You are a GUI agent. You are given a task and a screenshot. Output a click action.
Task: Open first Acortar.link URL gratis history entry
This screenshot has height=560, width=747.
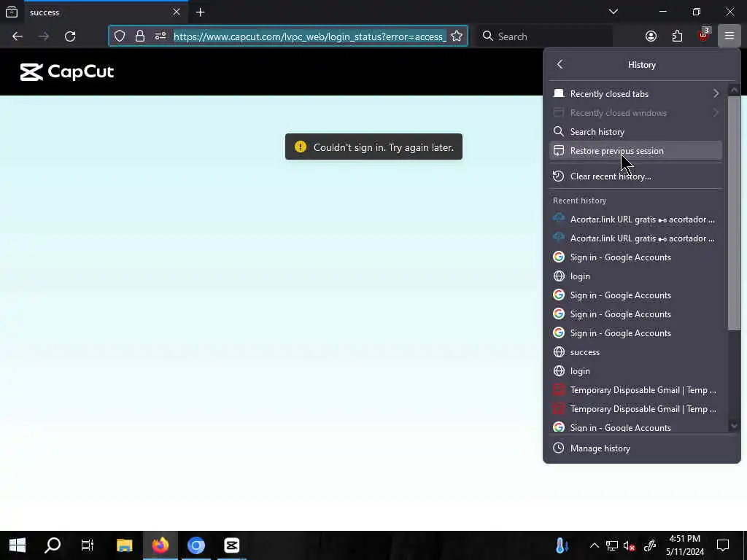pos(635,219)
